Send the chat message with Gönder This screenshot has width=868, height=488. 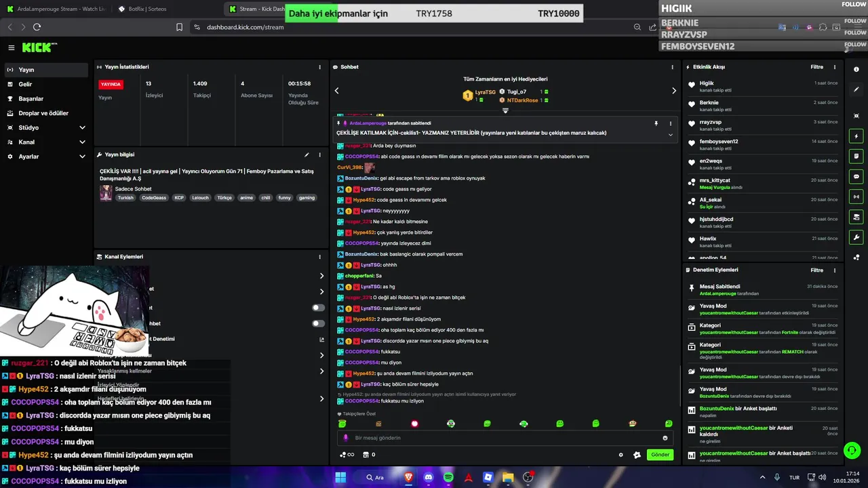(x=660, y=455)
